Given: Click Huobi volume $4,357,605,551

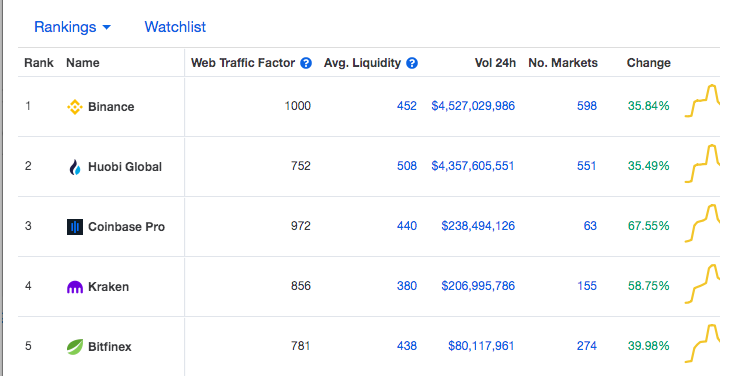Looking at the screenshot, I should pyautogui.click(x=472, y=166).
